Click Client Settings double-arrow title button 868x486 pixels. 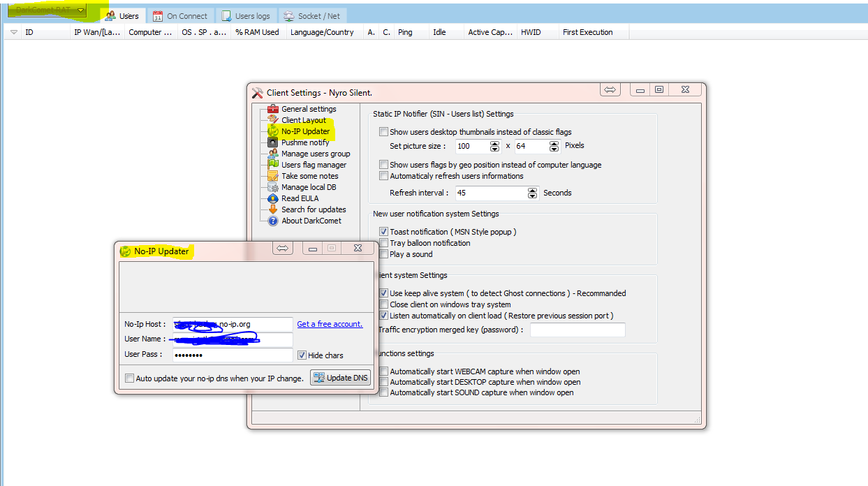[x=610, y=90]
